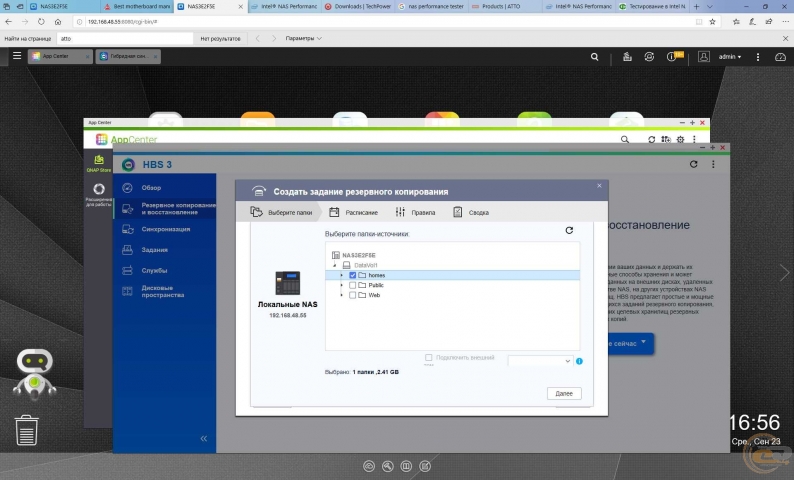The image size is (794, 480).
Task: Go to the Правила wizard step
Action: [415, 212]
